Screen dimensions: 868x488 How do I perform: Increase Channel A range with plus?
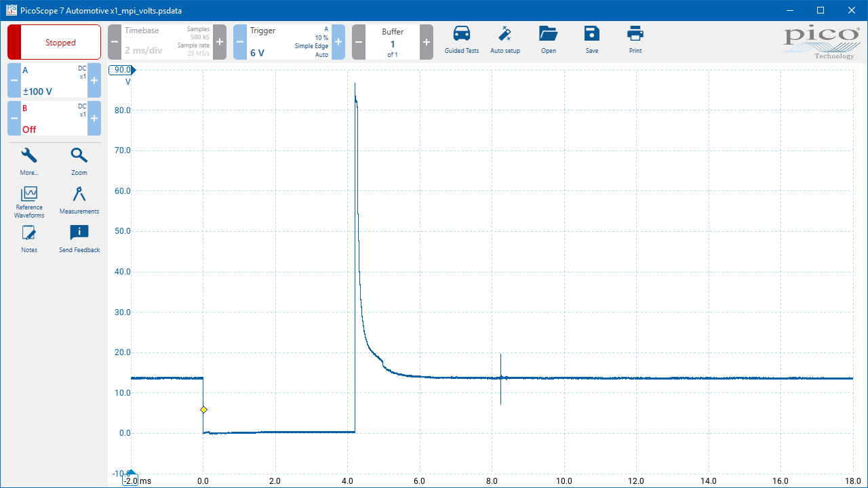click(x=94, y=81)
